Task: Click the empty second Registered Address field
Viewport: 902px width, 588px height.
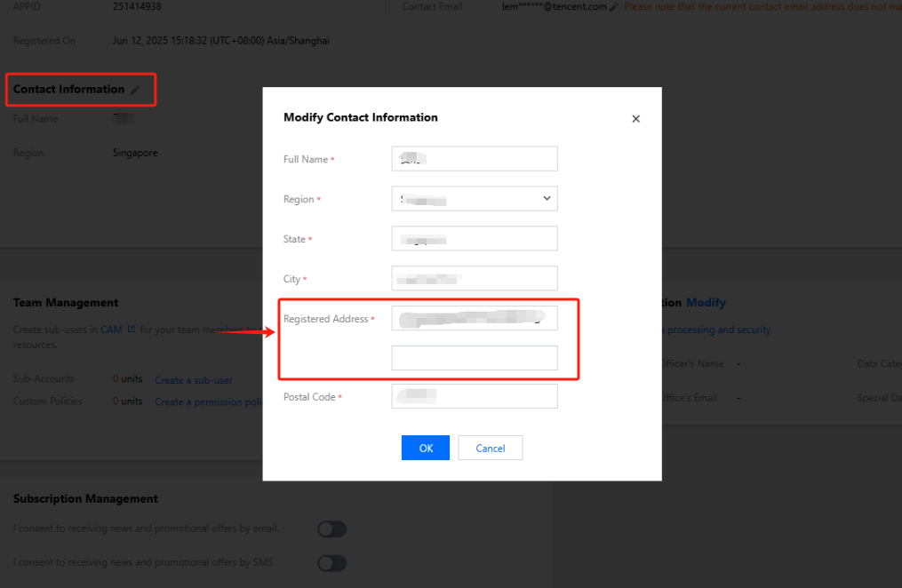Action: 474,358
